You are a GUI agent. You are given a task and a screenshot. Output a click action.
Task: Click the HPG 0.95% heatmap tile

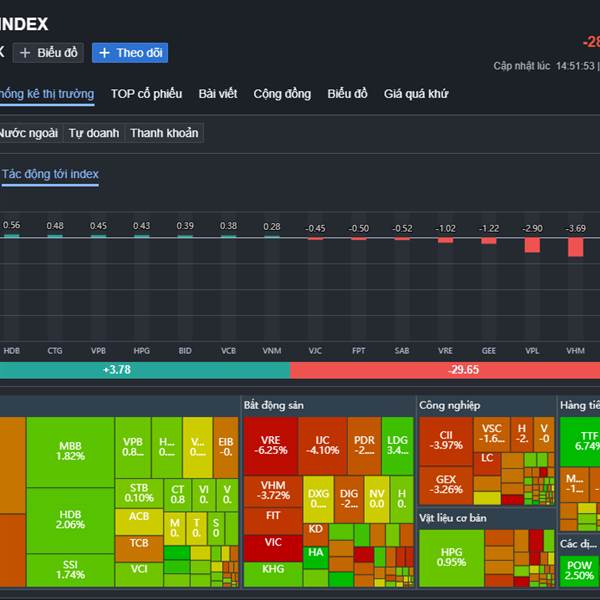point(451,557)
